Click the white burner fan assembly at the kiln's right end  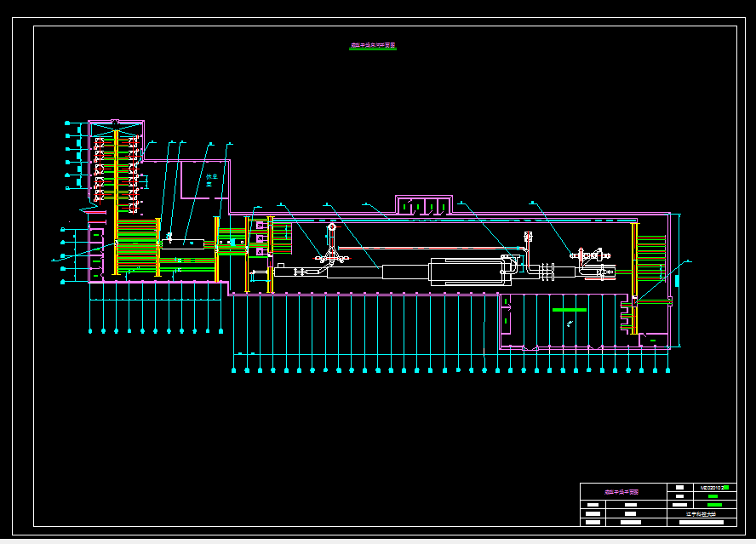[591, 255]
